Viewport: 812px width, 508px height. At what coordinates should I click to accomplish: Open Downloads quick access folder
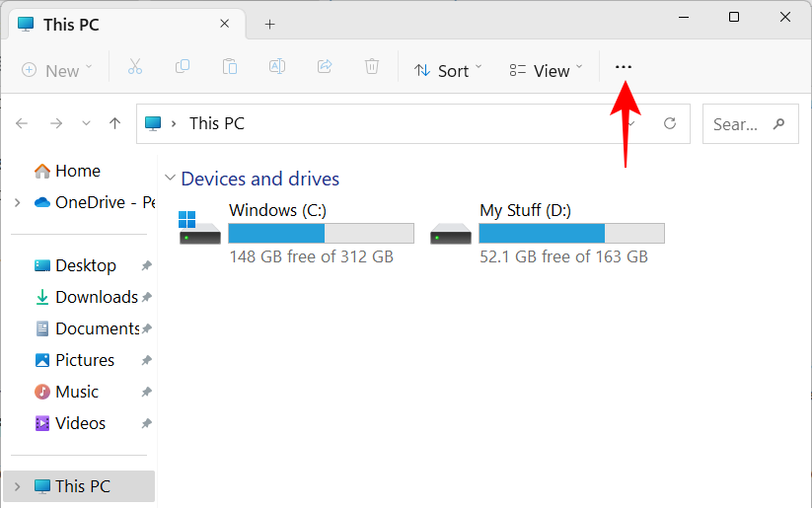(86, 297)
